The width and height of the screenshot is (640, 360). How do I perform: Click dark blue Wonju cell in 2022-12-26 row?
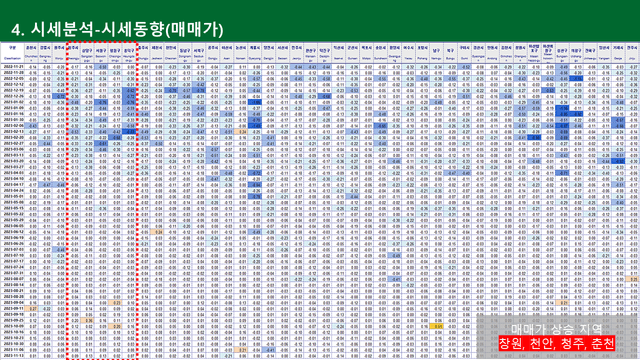tap(59, 96)
